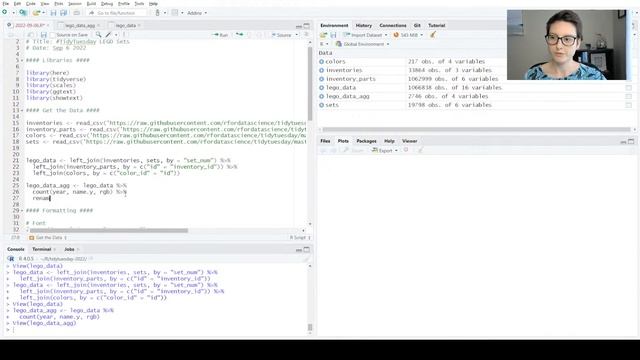
Task: Click the Open File folder icon
Action: 36,13
